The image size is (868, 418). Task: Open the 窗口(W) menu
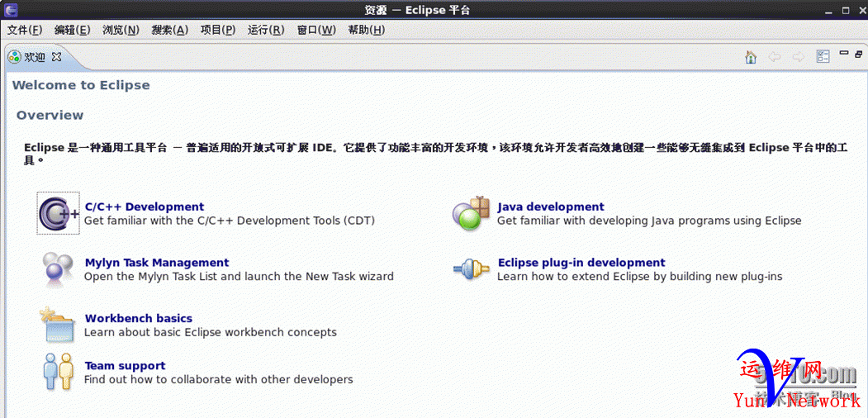click(316, 30)
